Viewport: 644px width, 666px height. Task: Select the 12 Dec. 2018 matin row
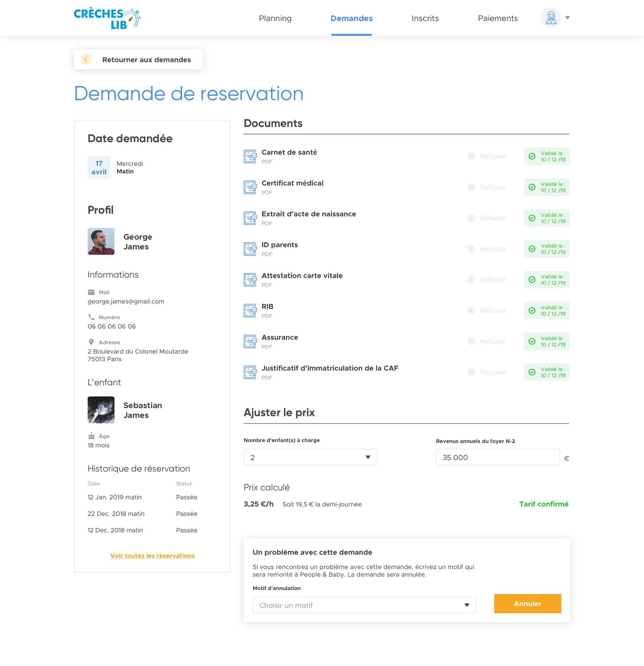pos(143,530)
